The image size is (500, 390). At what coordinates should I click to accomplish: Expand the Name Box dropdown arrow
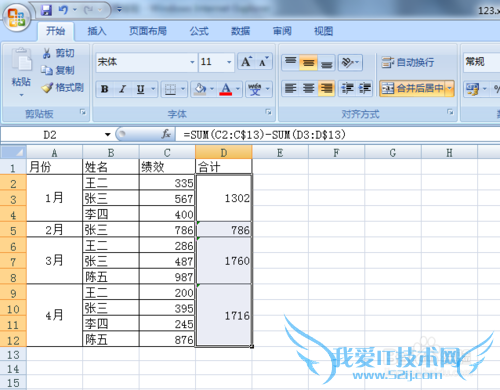[107, 135]
